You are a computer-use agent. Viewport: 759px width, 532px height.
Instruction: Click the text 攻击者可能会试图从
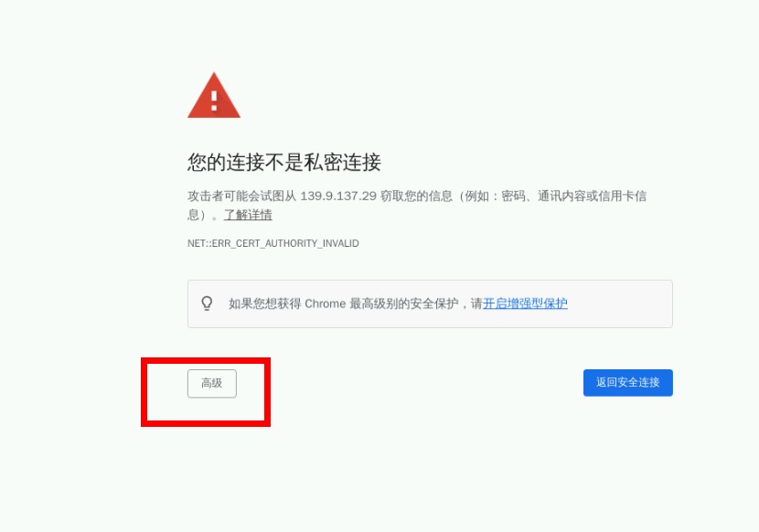coord(241,196)
